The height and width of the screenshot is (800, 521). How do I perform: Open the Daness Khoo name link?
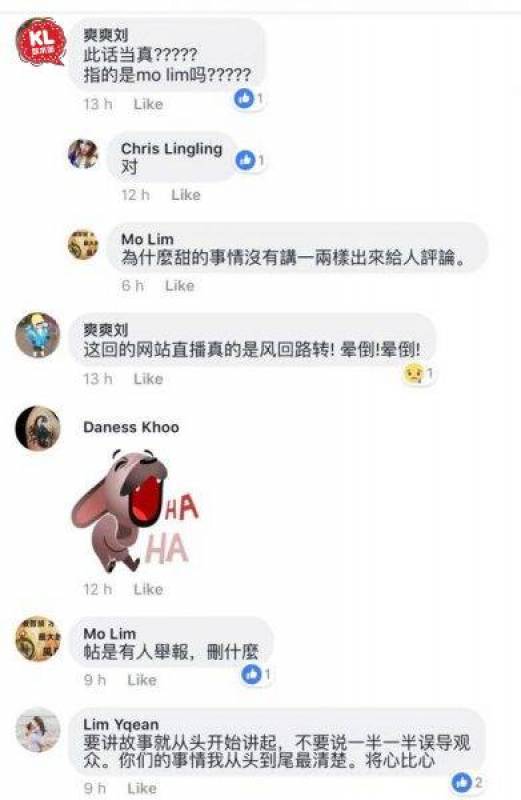click(131, 427)
